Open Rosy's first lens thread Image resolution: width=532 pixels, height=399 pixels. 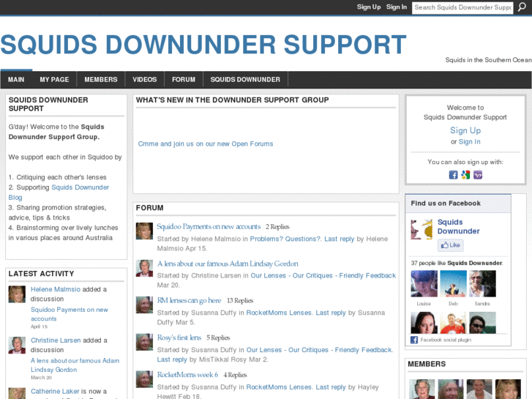(x=179, y=338)
